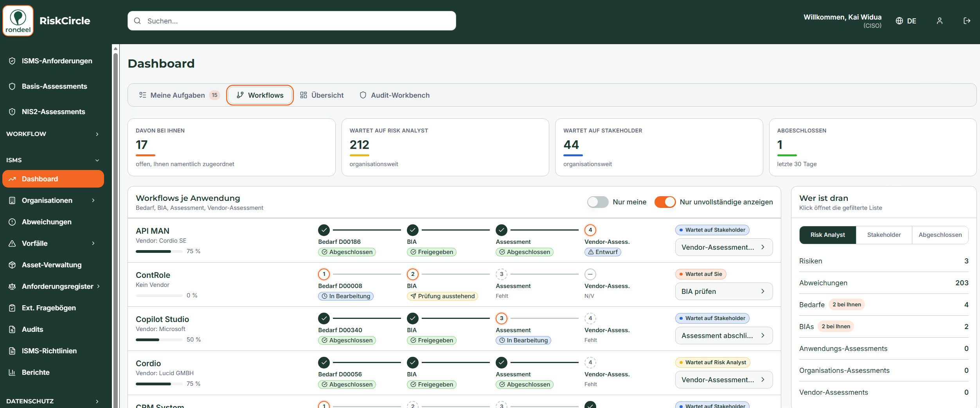Click ContRole step 1 Bedarf circle

[x=324, y=274]
